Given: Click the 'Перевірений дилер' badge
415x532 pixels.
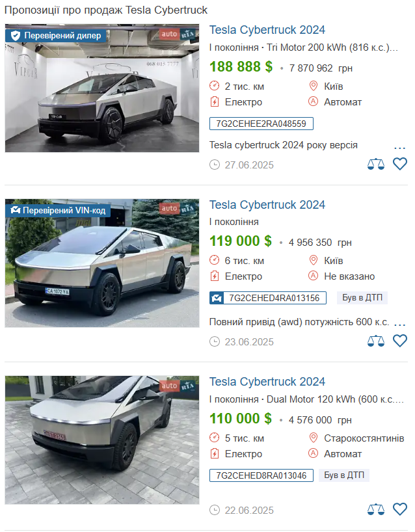Looking at the screenshot, I should tap(57, 36).
